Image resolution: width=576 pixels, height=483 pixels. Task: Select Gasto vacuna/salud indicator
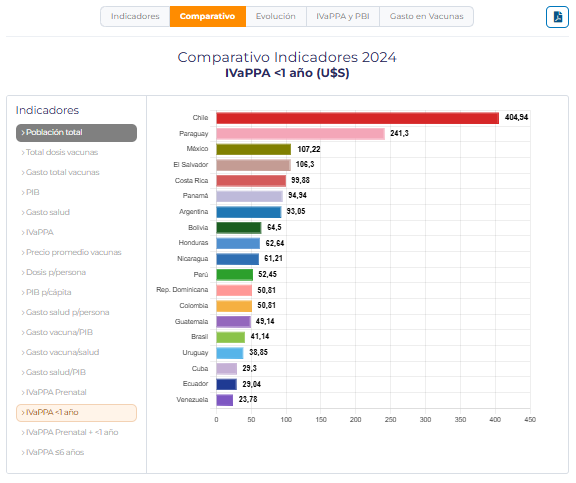[61, 353]
